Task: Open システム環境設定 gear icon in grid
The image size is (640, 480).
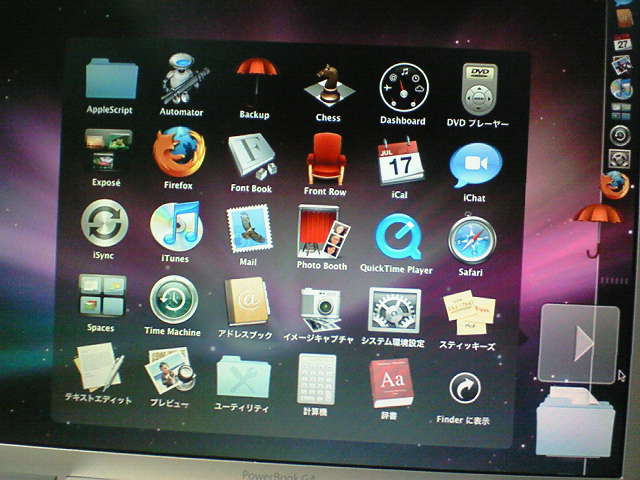Action: pos(394,311)
